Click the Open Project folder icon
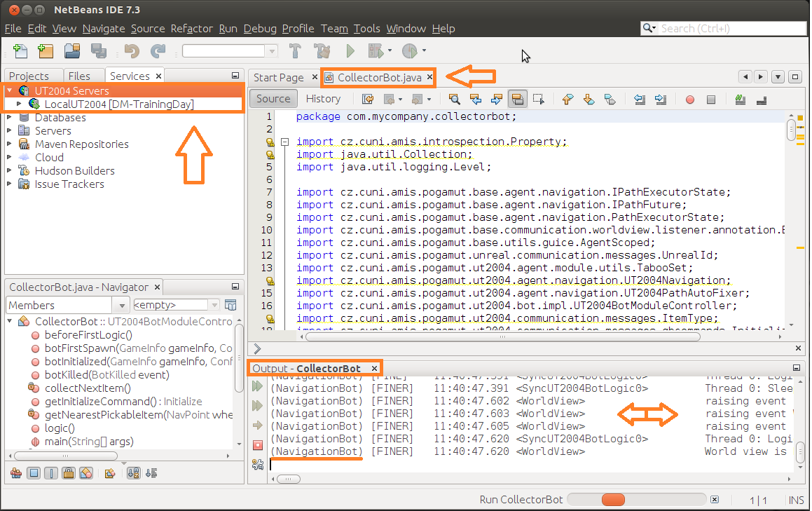This screenshot has height=511, width=812. tap(71, 51)
